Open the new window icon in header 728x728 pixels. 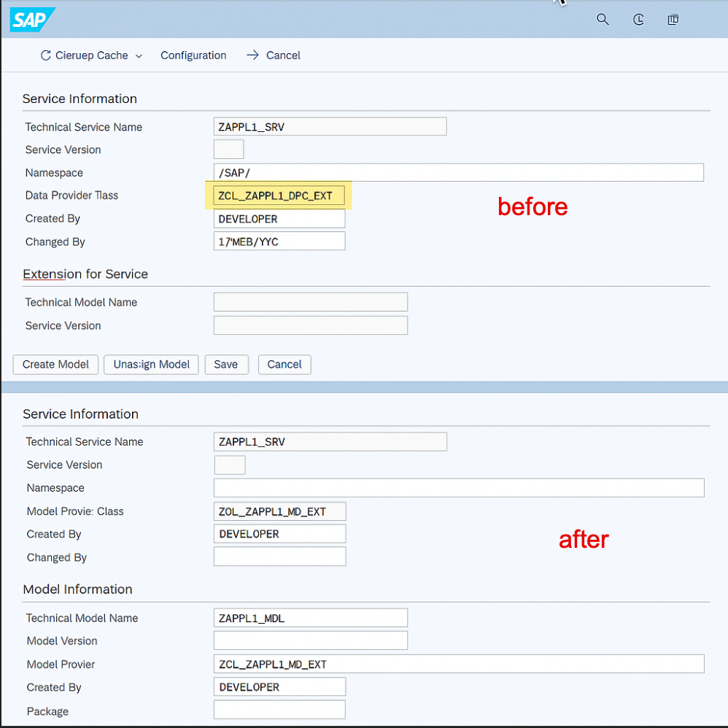(673, 19)
